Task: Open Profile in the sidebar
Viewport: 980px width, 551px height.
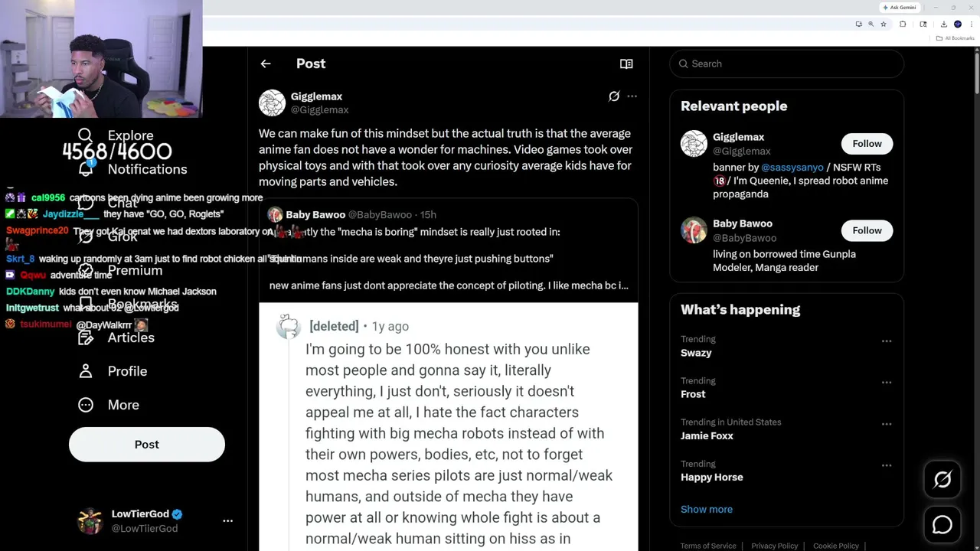Action: click(127, 371)
